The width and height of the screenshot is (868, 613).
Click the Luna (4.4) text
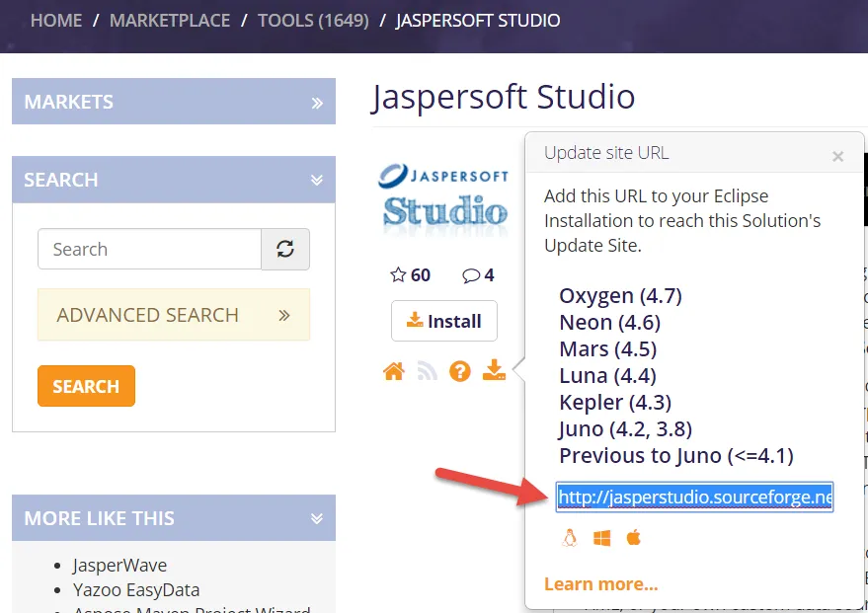(607, 375)
